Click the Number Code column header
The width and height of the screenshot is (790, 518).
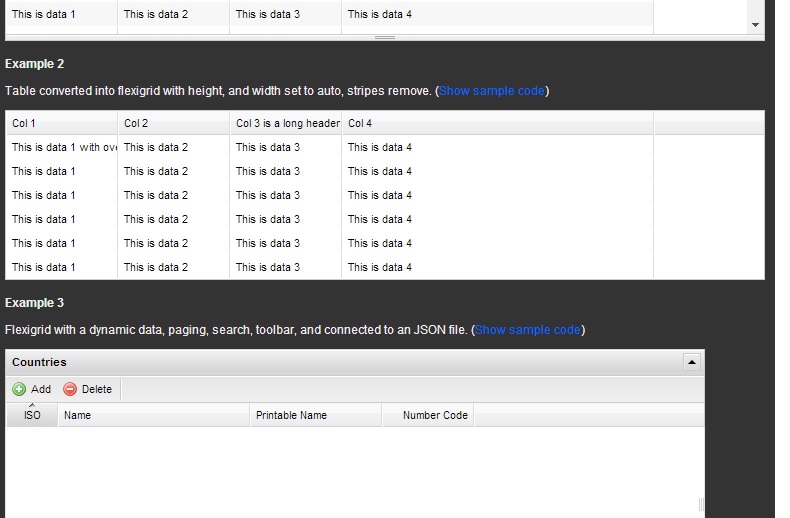pos(434,415)
